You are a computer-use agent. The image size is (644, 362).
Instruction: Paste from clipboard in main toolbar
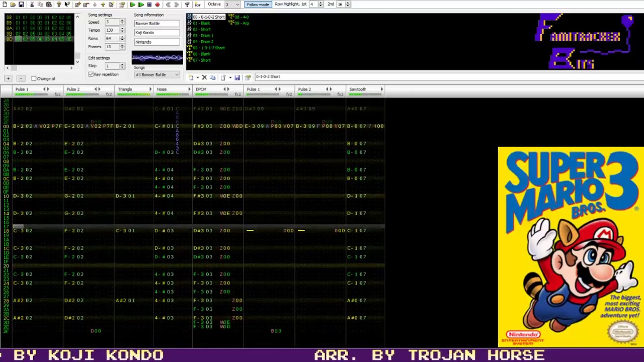tap(49, 5)
